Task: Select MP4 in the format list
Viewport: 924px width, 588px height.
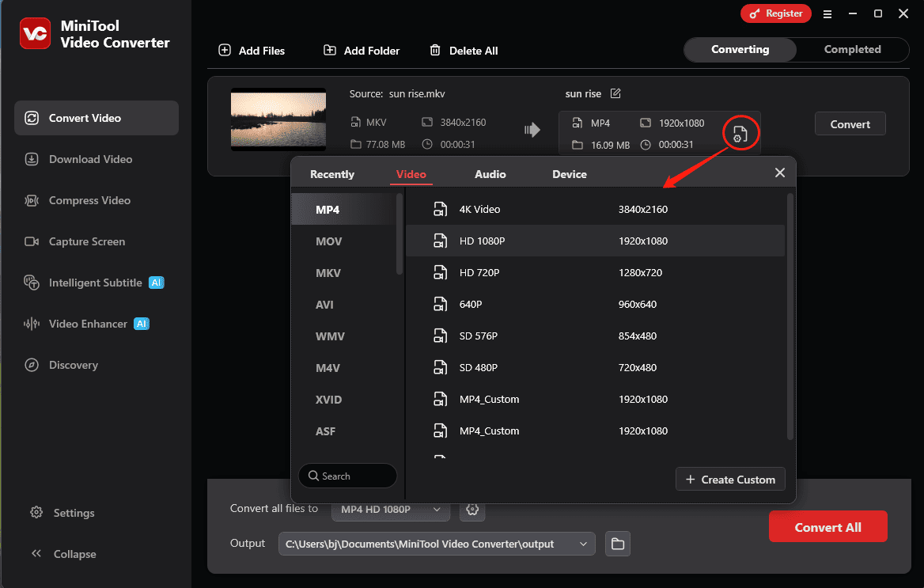Action: tap(343, 210)
